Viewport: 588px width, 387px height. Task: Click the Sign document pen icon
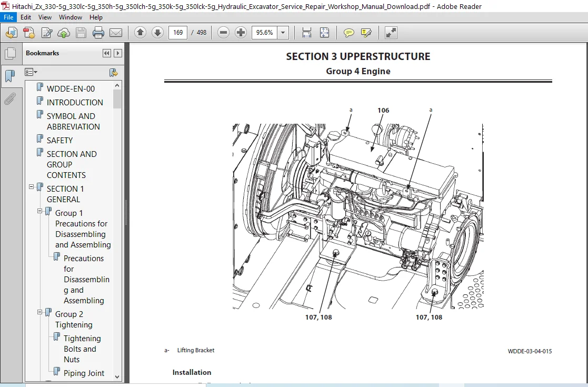pyautogui.click(x=46, y=33)
